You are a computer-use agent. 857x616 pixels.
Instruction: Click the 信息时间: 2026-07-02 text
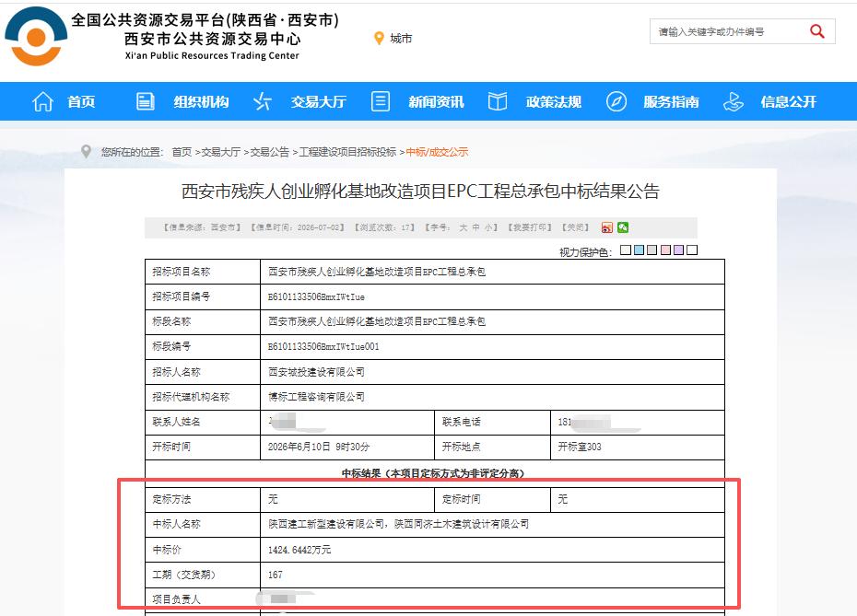click(x=298, y=227)
